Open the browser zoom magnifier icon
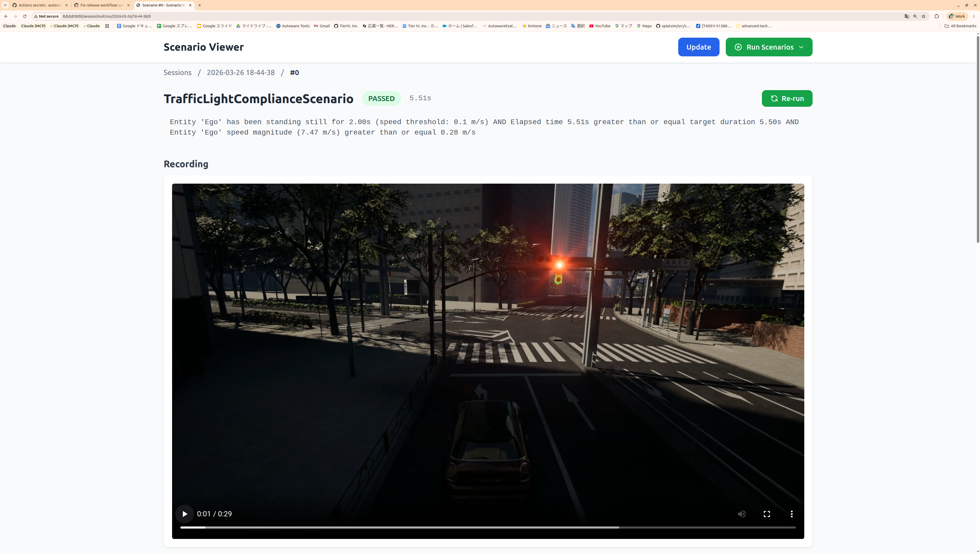The image size is (980, 554). 915,16
